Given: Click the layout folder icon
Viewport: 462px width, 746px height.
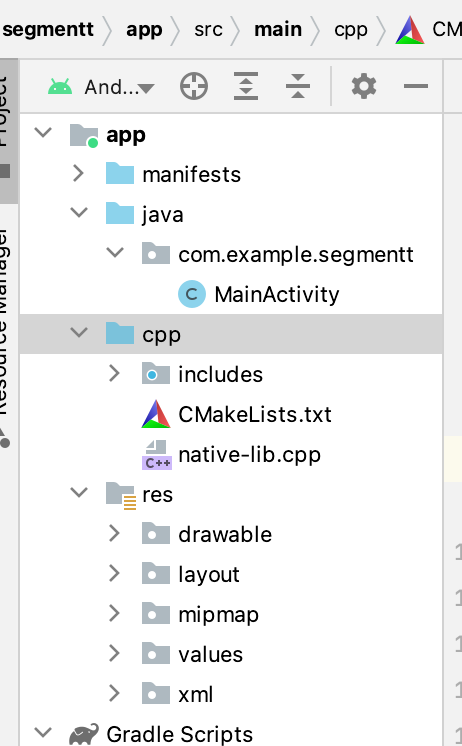Looking at the screenshot, I should (x=156, y=574).
